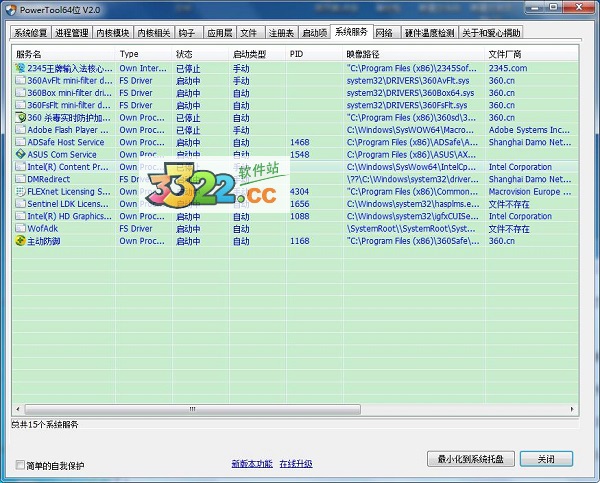Click the 360FsFlt mini-filter row icon
The width and height of the screenshot is (600, 483).
[20, 105]
